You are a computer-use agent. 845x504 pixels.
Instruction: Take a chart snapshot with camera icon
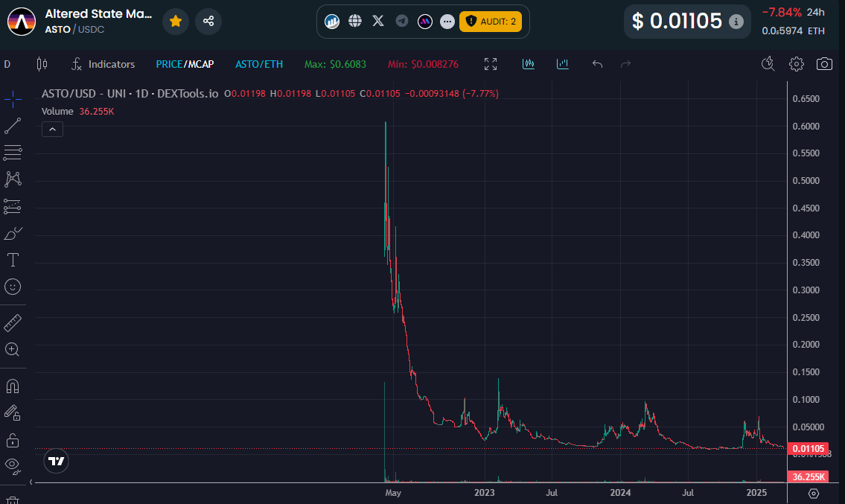[824, 64]
